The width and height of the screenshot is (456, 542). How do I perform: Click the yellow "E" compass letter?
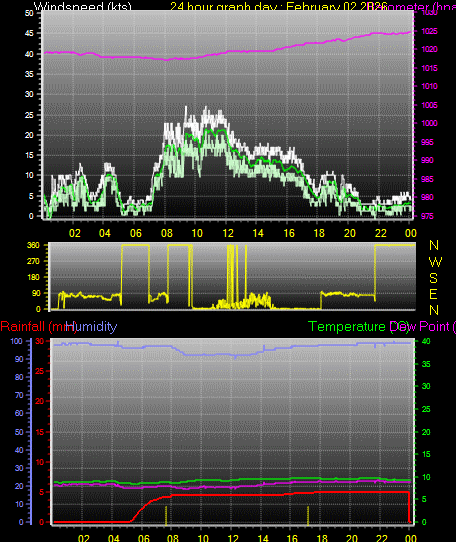click(x=433, y=295)
